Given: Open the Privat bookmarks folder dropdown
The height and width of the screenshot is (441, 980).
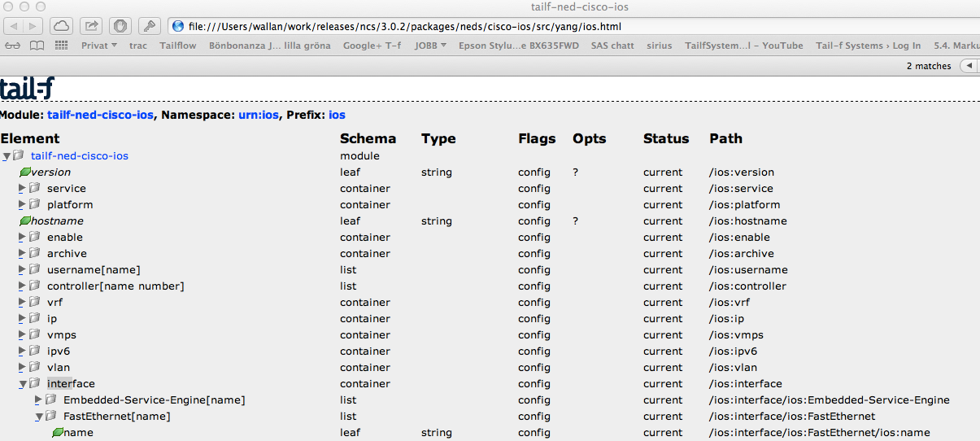Looking at the screenshot, I should coord(99,46).
